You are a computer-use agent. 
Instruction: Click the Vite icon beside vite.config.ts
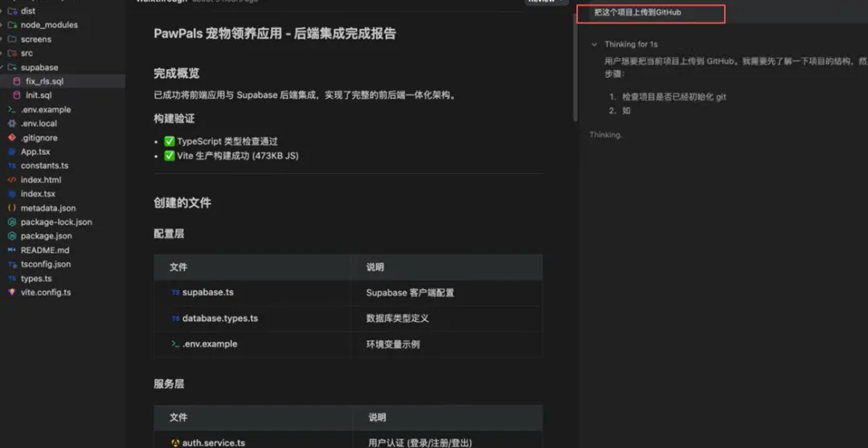[11, 292]
